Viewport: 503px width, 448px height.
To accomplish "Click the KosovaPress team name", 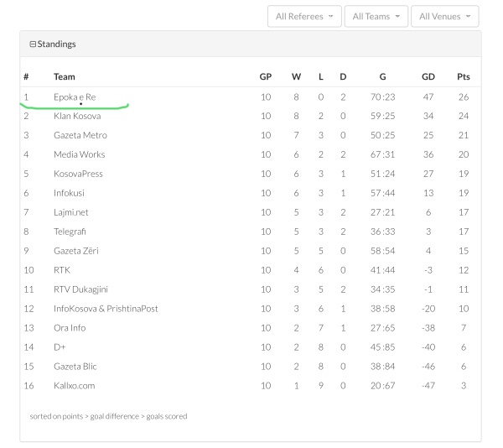I will 78,174.
